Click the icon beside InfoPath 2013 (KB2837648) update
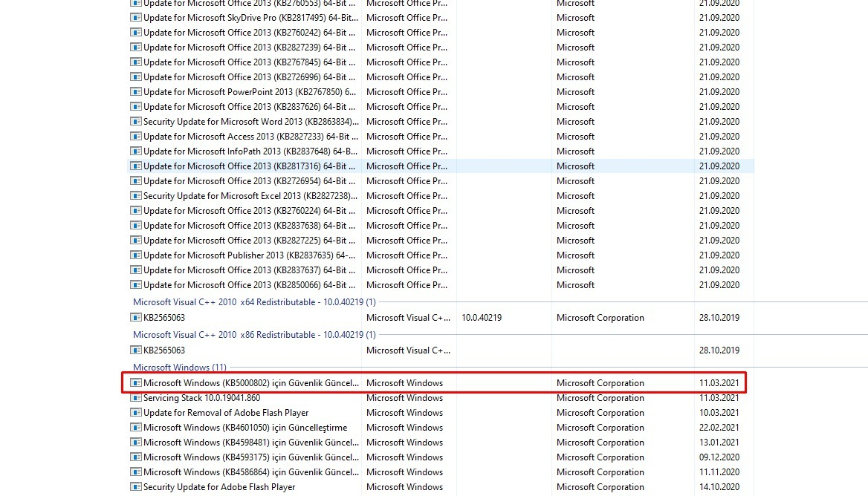The height and width of the screenshot is (496, 868). point(135,151)
